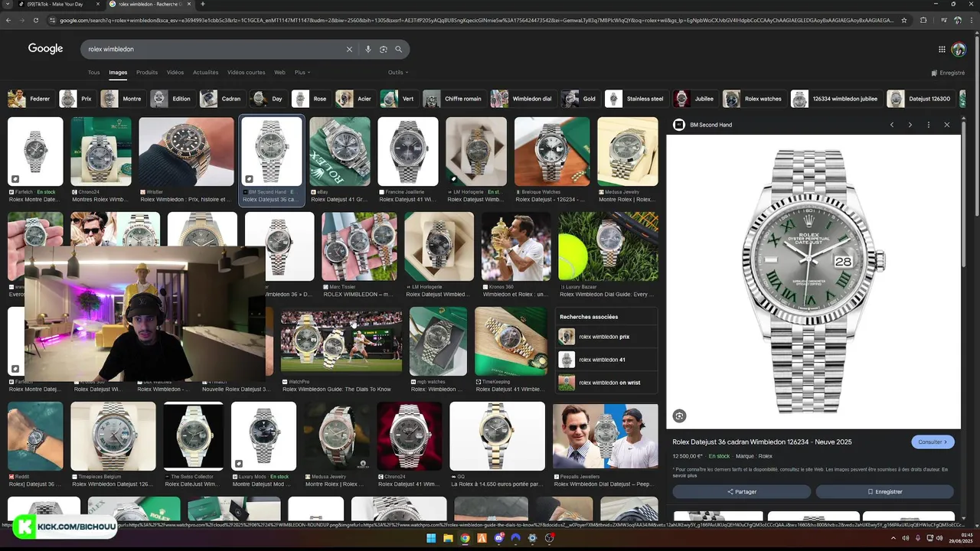Image resolution: width=980 pixels, height=551 pixels.
Task: Open related search rolex wimbledon on wrist
Action: coord(606,383)
